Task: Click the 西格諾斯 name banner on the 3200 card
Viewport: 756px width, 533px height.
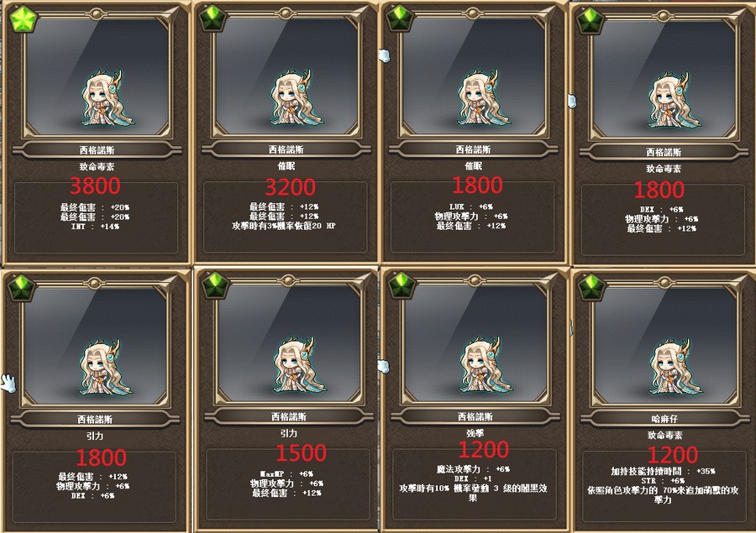Action: [x=286, y=149]
